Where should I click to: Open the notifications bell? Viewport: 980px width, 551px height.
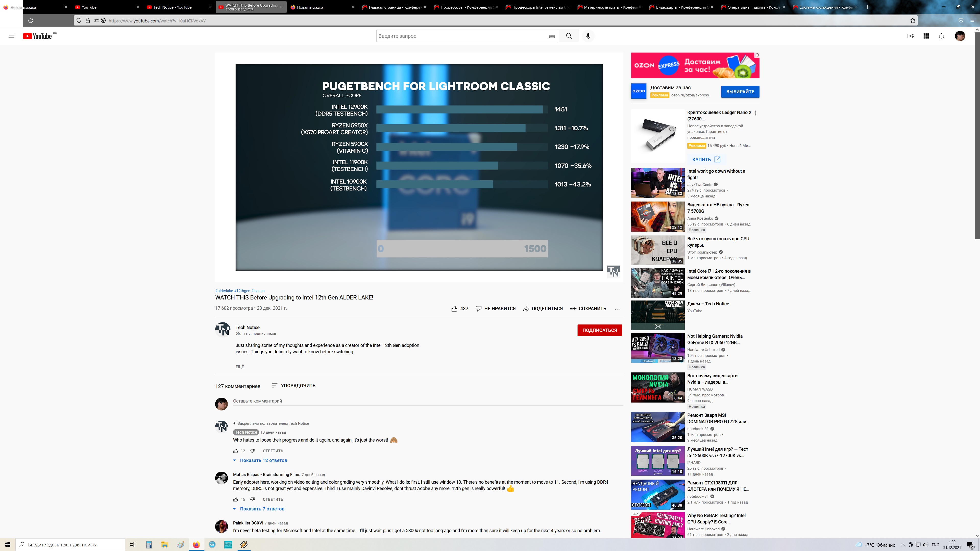[941, 36]
